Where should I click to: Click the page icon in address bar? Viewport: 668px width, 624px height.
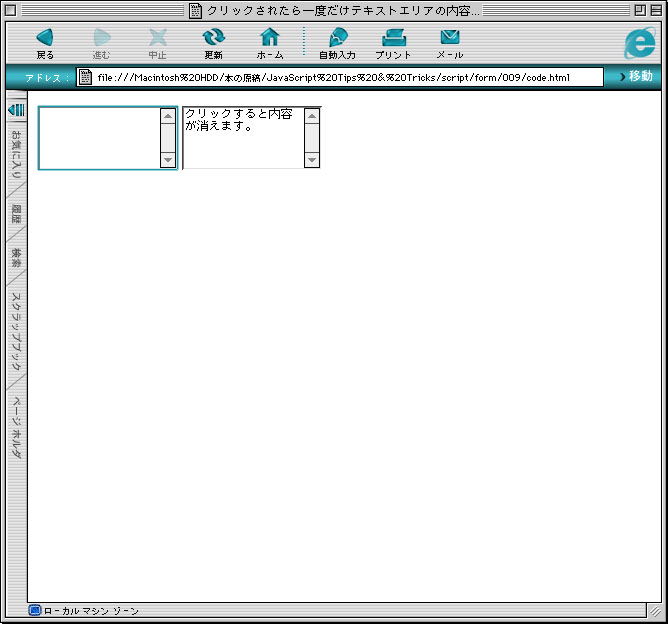(85, 77)
